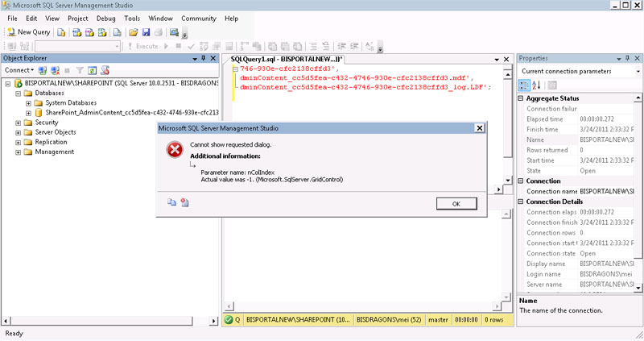
Task: Open the Tools menu
Action: [x=132, y=19]
